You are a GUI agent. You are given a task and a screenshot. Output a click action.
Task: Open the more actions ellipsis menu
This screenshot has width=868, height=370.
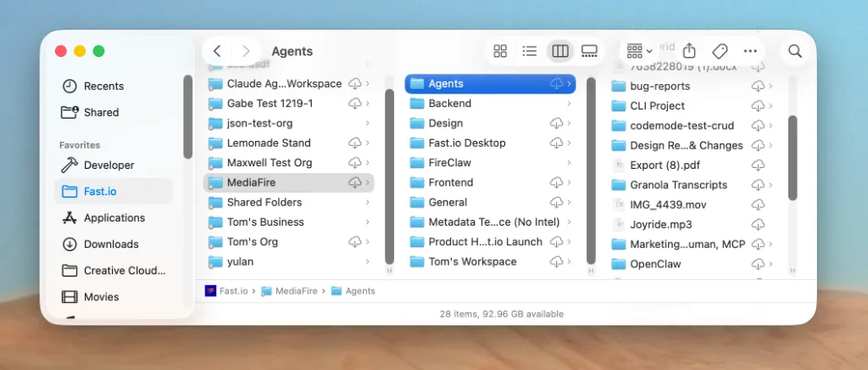(x=750, y=51)
